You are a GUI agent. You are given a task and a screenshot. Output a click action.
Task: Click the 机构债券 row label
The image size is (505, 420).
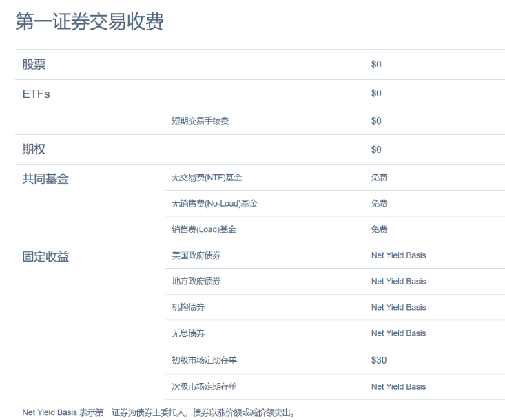[x=188, y=307]
